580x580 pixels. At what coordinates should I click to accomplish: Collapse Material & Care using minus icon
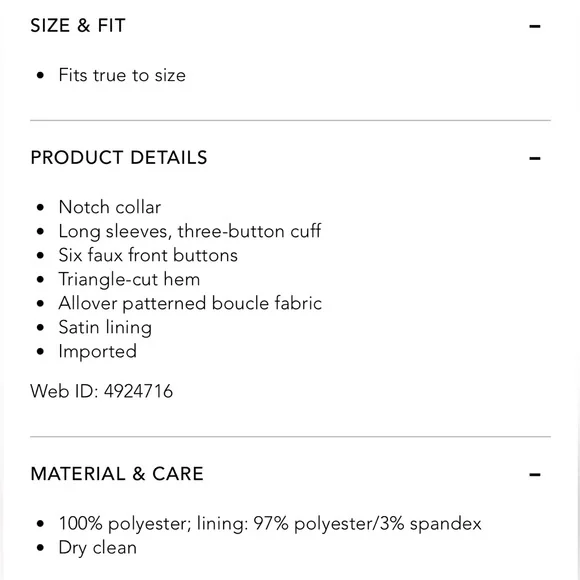point(535,475)
